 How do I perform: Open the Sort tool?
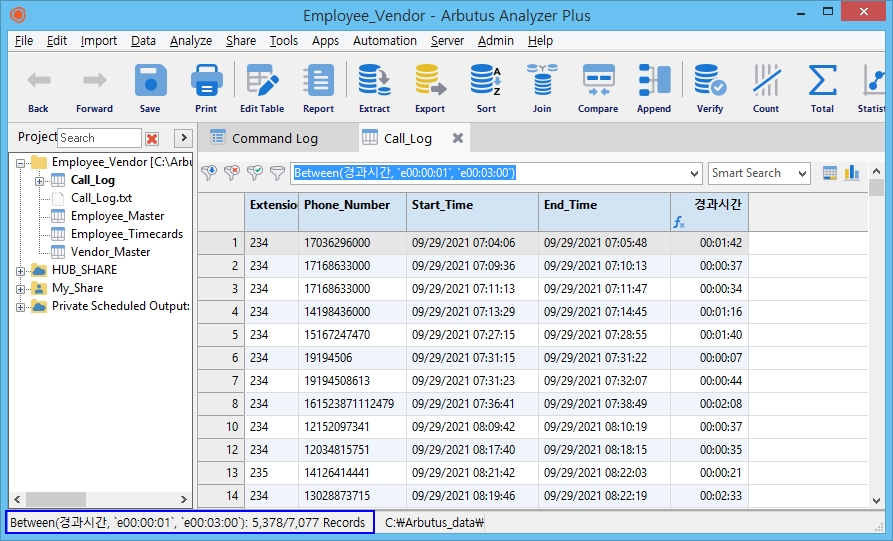(486, 89)
